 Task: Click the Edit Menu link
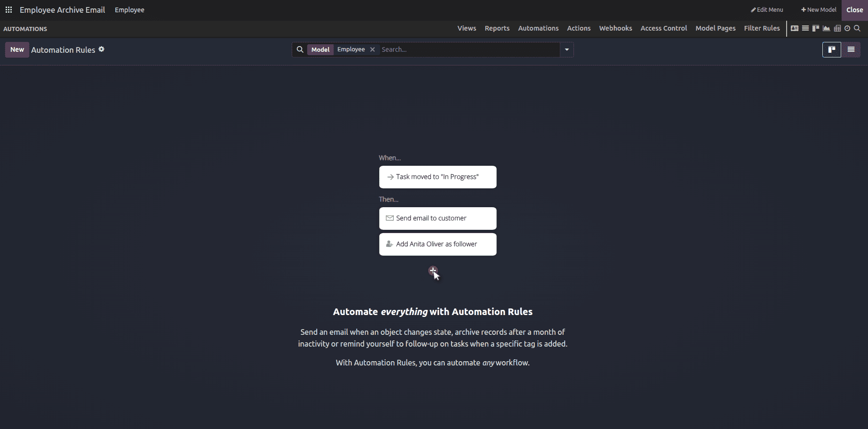767,9
